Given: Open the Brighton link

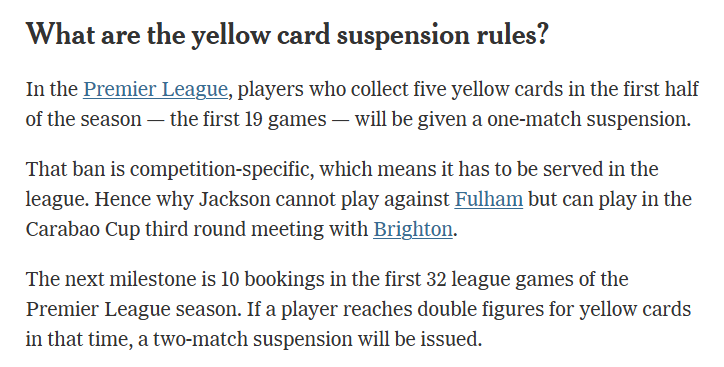Looking at the screenshot, I should click(413, 229).
